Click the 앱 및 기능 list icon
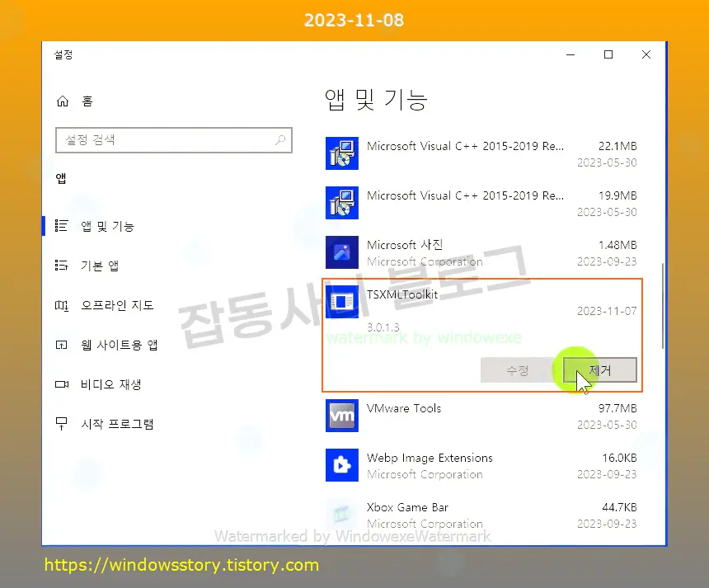Image resolution: width=709 pixels, height=588 pixels. coord(62,225)
